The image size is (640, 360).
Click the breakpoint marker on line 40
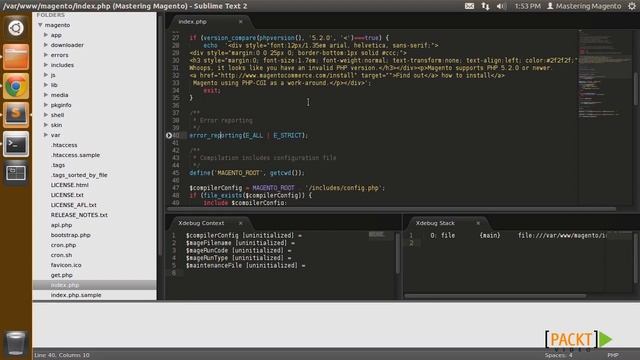(x=169, y=136)
